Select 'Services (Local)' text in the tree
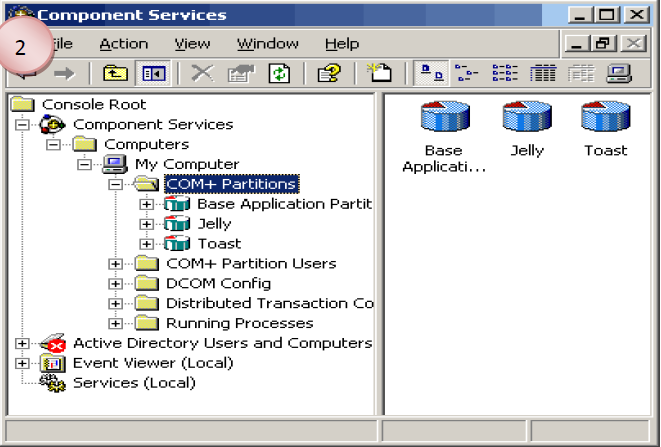The width and height of the screenshot is (661, 447). pos(134,383)
